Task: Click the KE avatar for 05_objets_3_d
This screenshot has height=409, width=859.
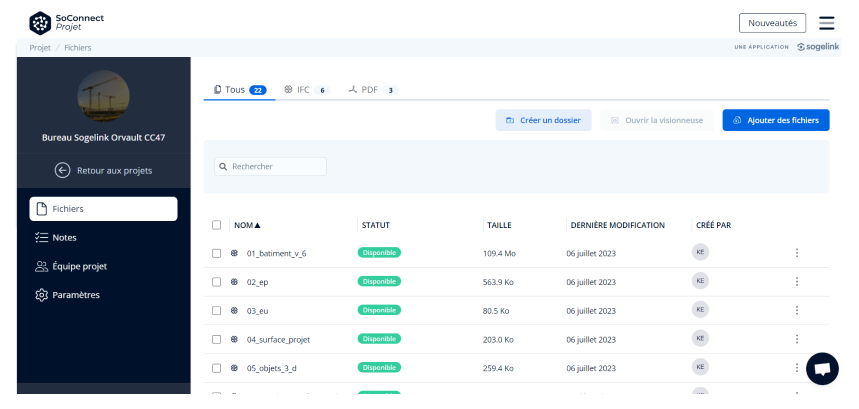Action: pyautogui.click(x=700, y=367)
